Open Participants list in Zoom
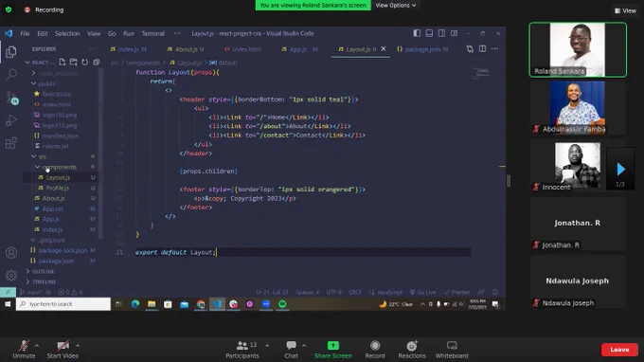The height and width of the screenshot is (362, 644). point(242,350)
